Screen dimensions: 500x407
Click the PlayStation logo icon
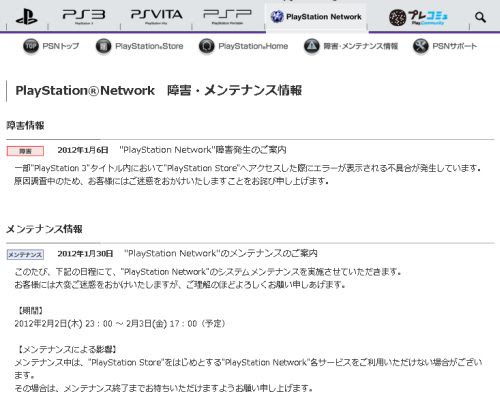pos(27,17)
